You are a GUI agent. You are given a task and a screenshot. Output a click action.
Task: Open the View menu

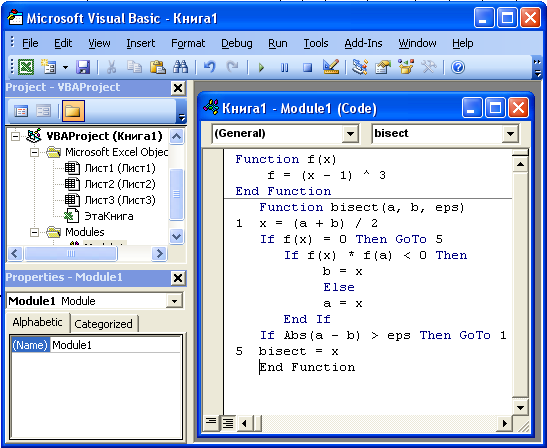coord(99,43)
